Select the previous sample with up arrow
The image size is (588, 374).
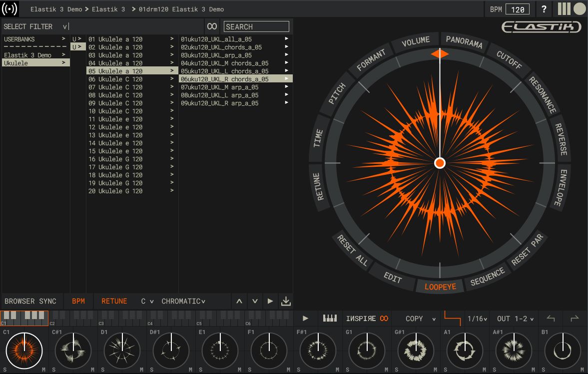(239, 301)
